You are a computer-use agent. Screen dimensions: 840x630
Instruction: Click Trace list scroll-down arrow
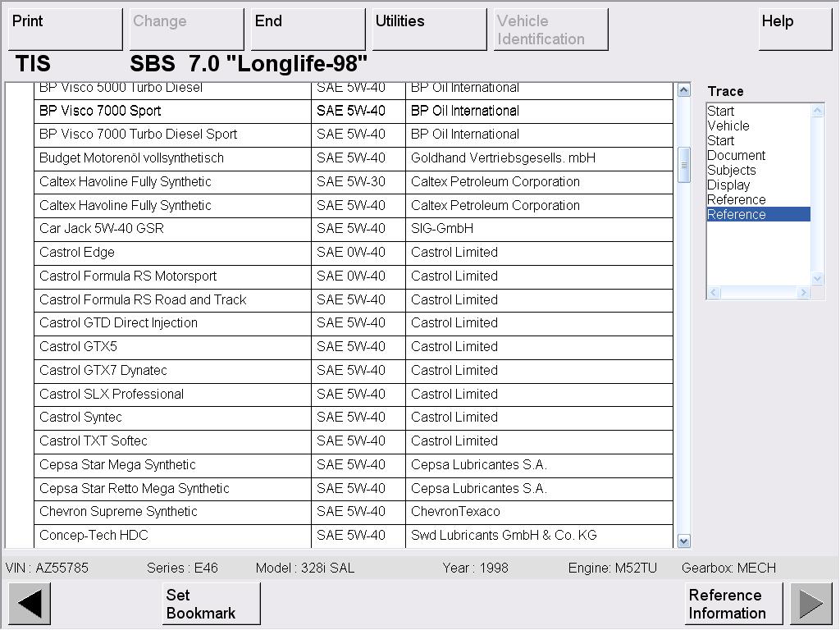point(818,278)
